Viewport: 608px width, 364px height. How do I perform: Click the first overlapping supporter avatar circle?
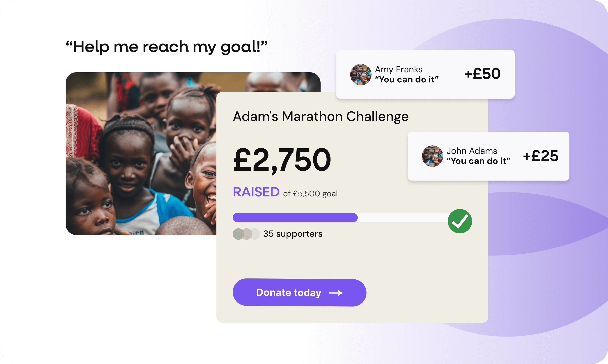pos(238,234)
